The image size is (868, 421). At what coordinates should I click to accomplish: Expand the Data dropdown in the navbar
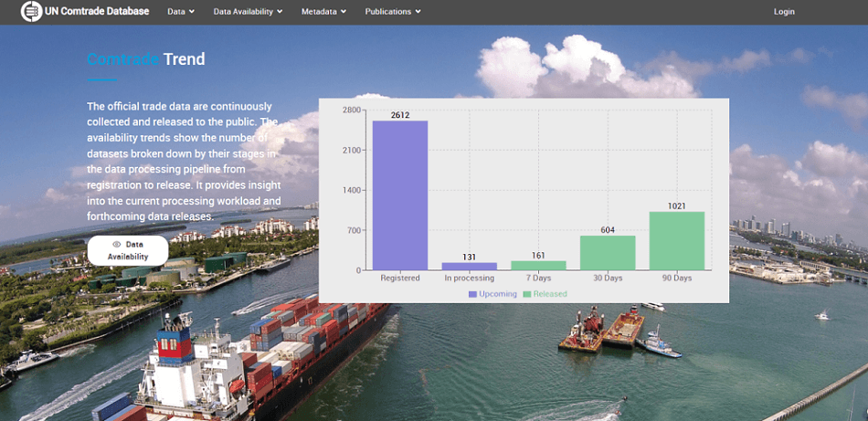coord(181,12)
